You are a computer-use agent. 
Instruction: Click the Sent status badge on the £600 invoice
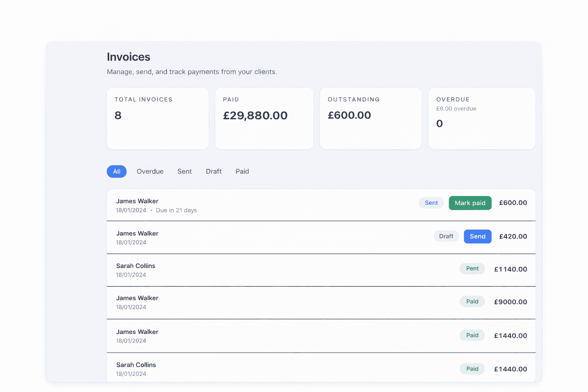coord(431,203)
